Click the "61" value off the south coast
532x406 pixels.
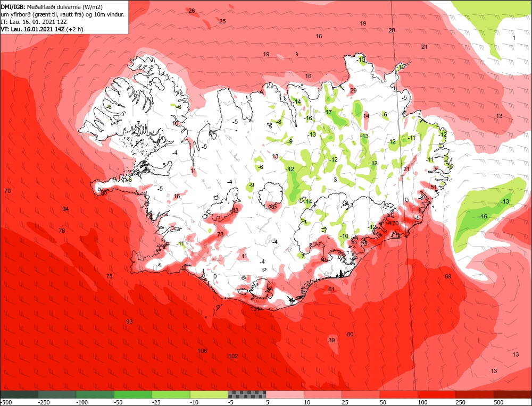point(331,289)
